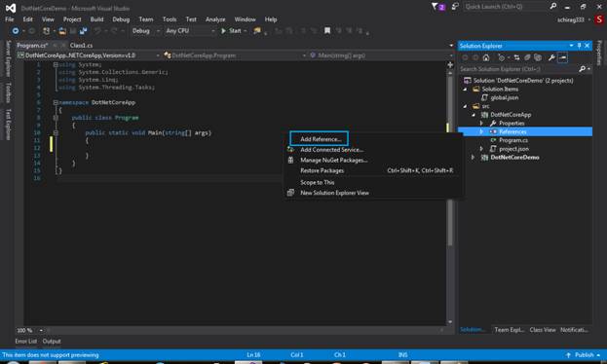Expand the project.json node

[x=481, y=149]
